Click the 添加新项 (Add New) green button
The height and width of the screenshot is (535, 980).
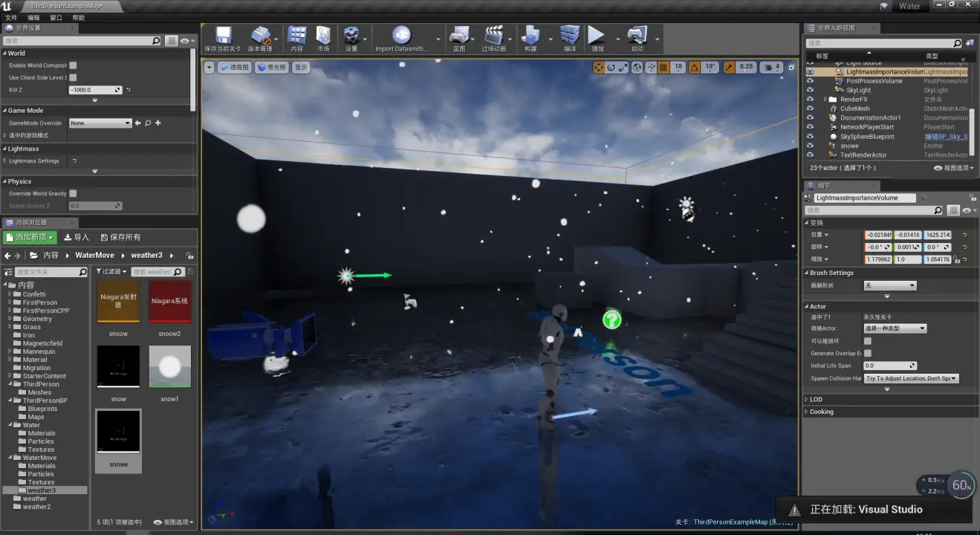(30, 237)
